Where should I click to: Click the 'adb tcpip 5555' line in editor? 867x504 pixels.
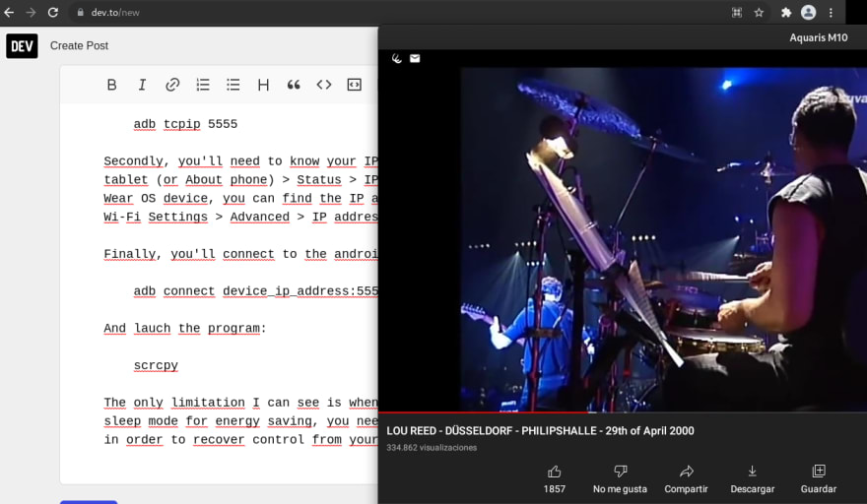pos(185,124)
